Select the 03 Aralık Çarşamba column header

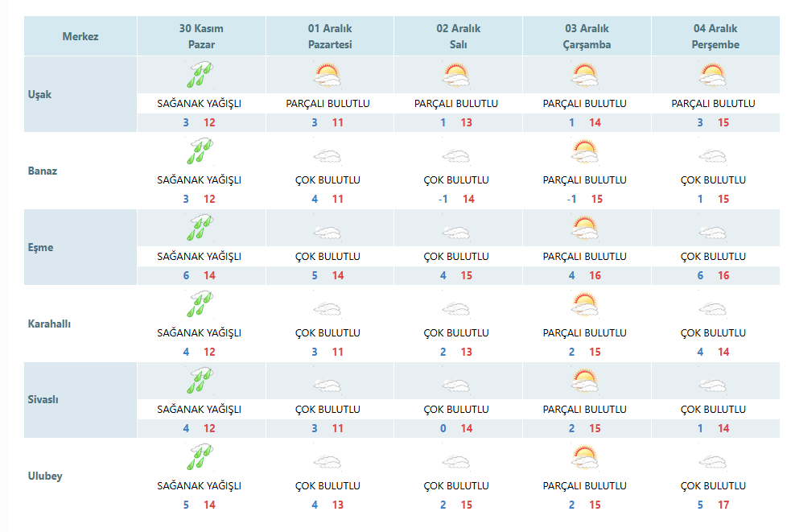coord(587,36)
